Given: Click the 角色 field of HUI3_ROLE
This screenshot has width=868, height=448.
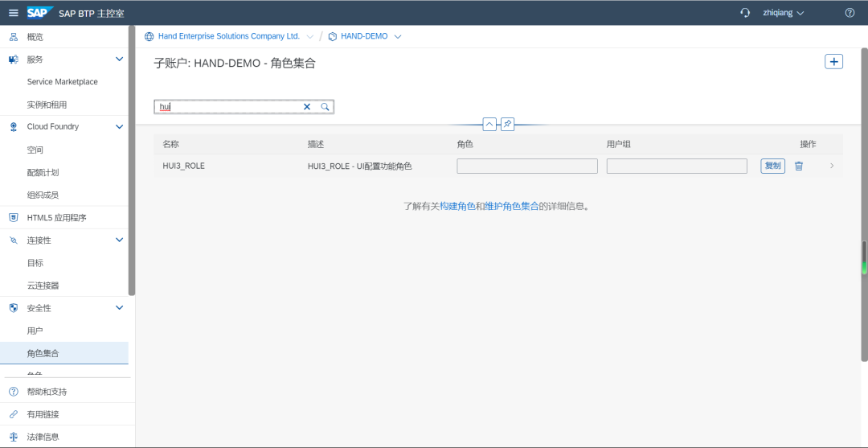Looking at the screenshot, I should [x=527, y=166].
